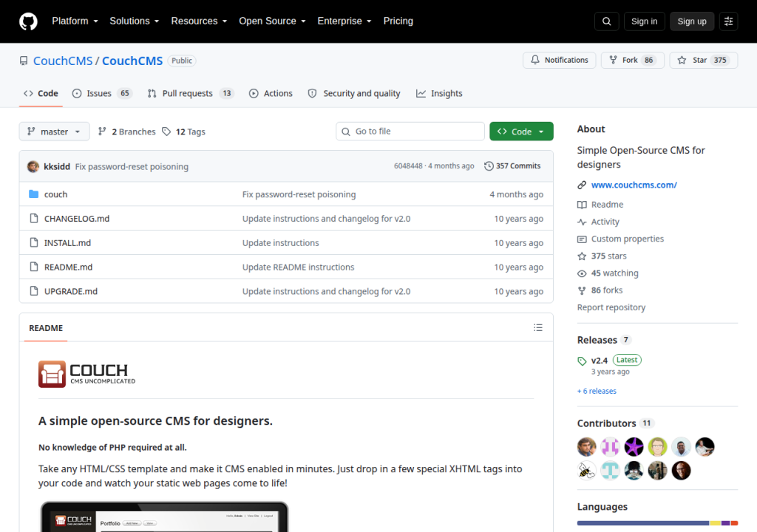Open the + 6 releases link
Viewport: 757px width, 532px height.
point(597,391)
